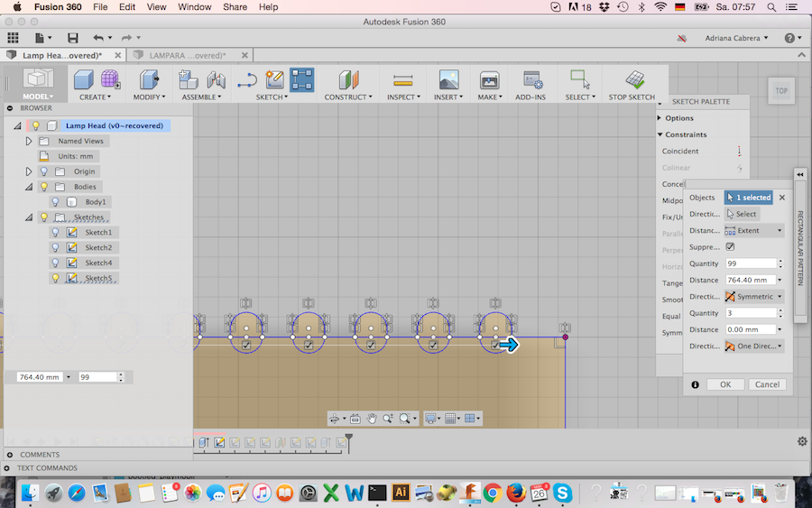The width and height of the screenshot is (812, 508).
Task: Open the Symmetric direction type dropdown
Action: (754, 297)
